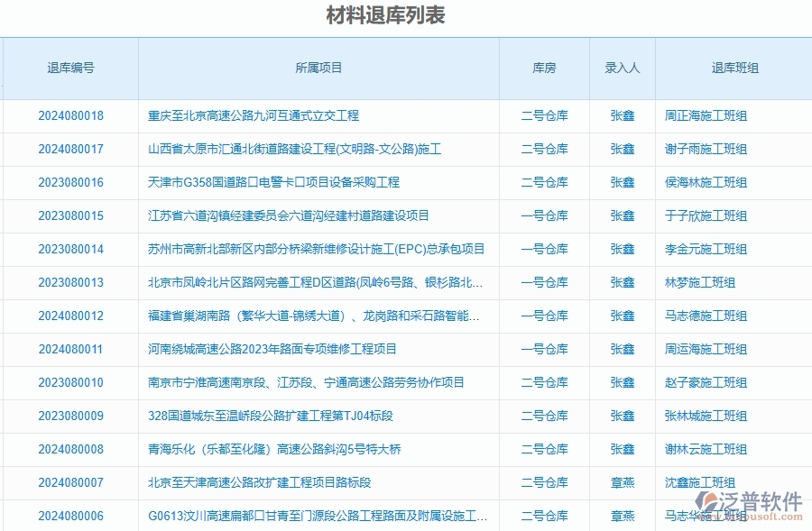Open return record 2024080006

(x=70, y=516)
